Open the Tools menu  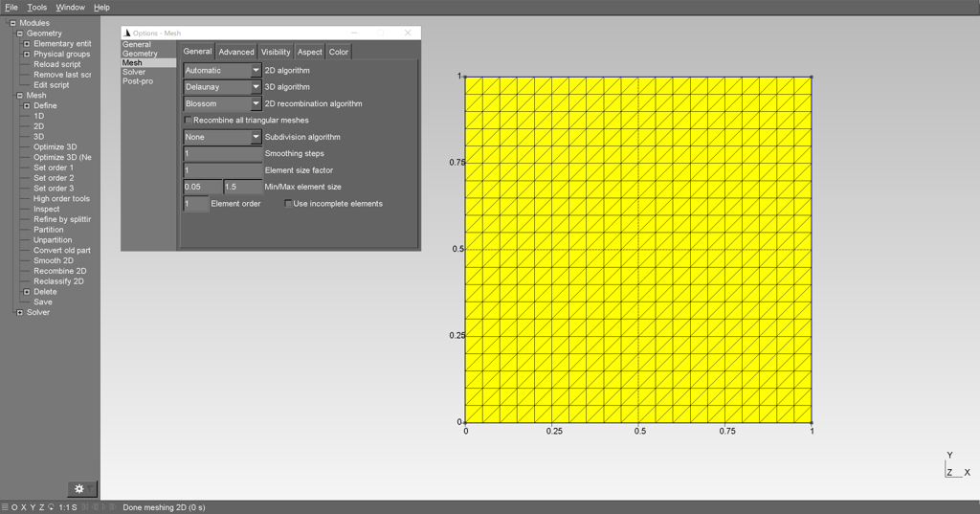[37, 8]
